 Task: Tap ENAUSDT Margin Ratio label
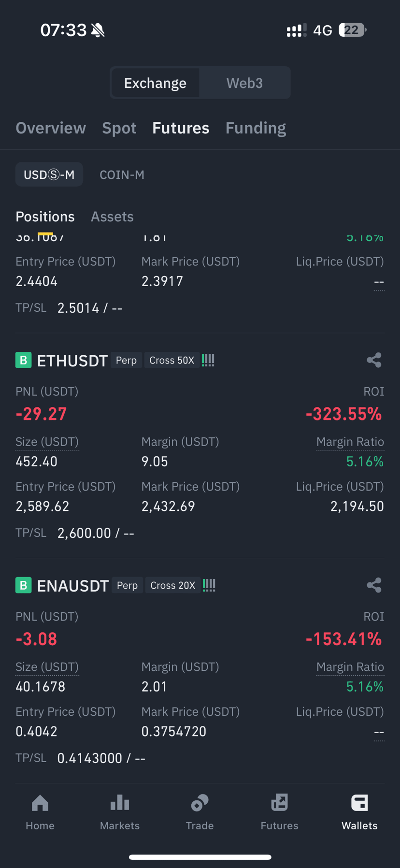pos(350,667)
